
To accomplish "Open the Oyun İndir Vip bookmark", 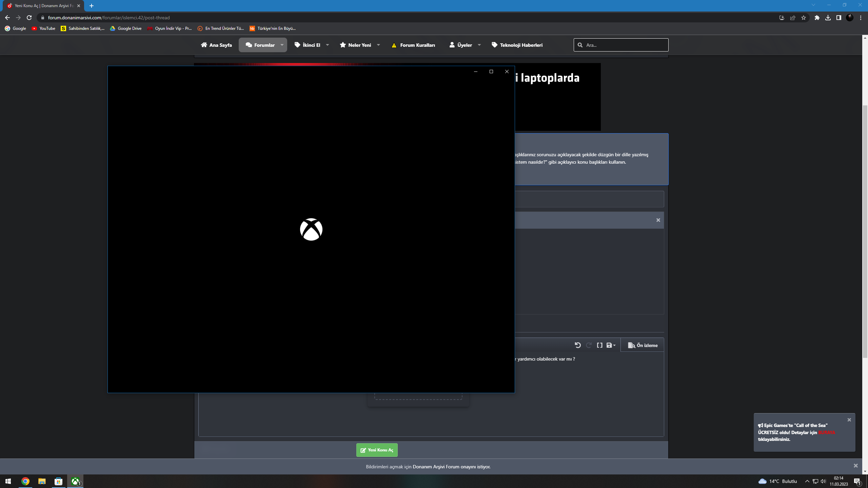I will point(170,28).
